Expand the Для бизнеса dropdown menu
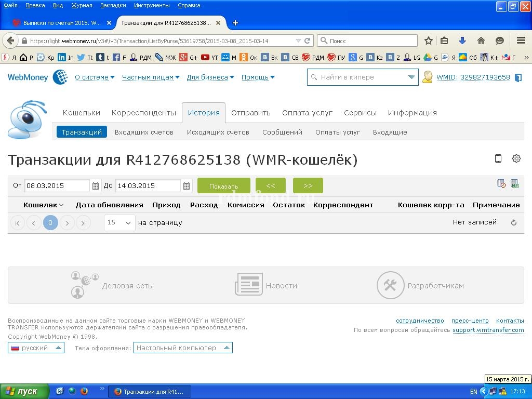The height and width of the screenshot is (399, 532). pyautogui.click(x=210, y=77)
